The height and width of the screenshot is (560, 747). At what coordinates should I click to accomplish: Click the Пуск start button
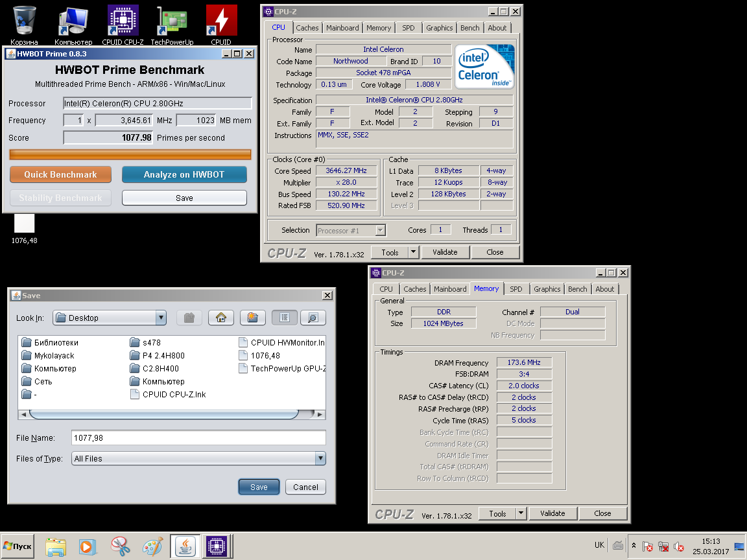pyautogui.click(x=18, y=546)
